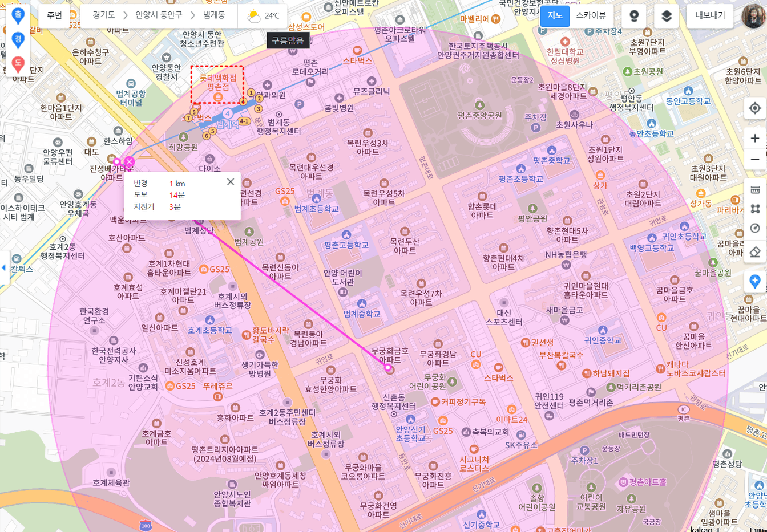Click the 대신스포츠센터 marker

tap(504, 303)
